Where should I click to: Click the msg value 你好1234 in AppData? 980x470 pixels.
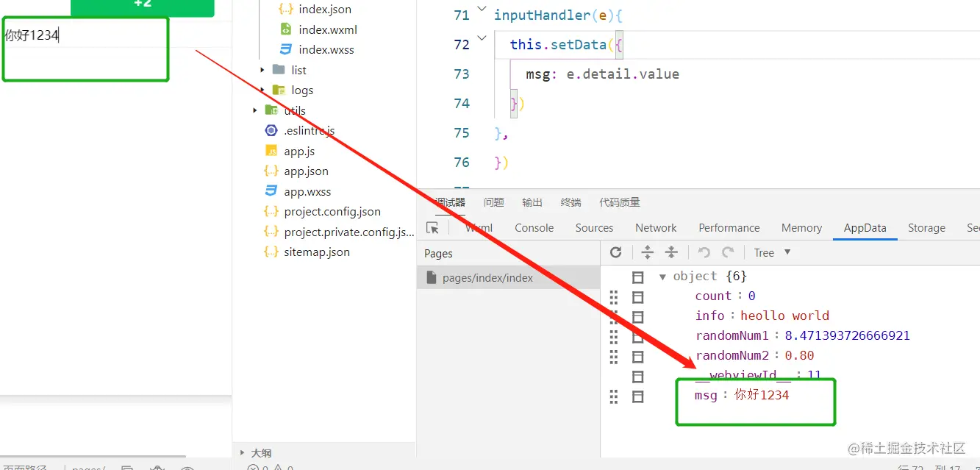762,395
